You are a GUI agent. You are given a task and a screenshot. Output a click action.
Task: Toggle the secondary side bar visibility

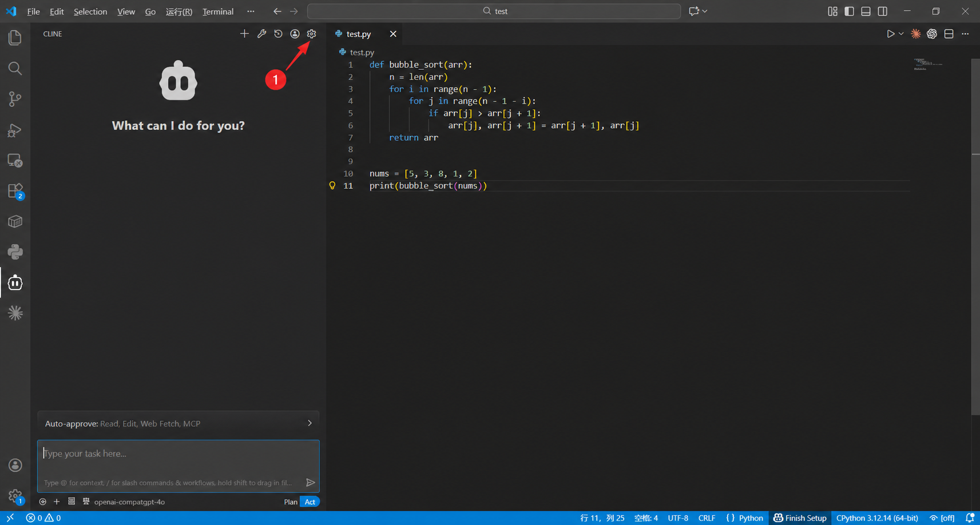tap(883, 11)
